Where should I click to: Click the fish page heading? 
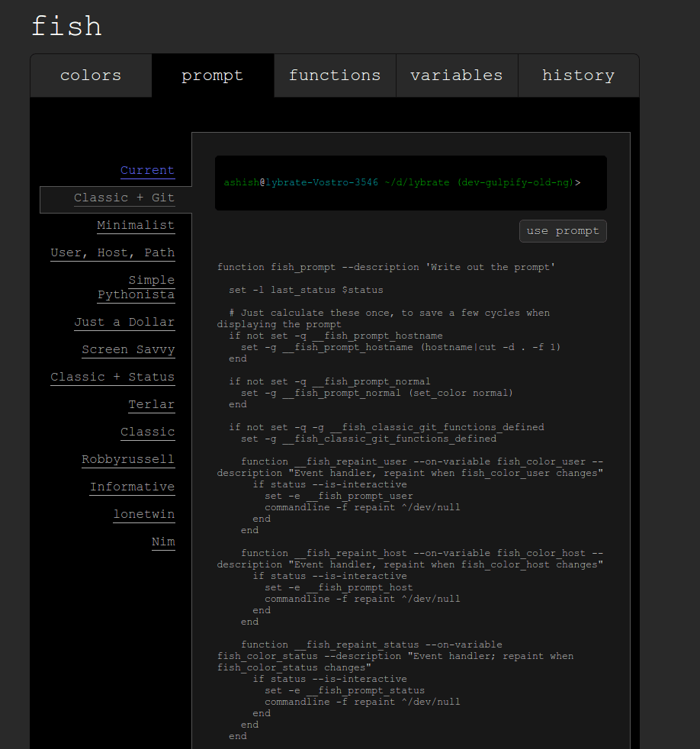(x=66, y=26)
